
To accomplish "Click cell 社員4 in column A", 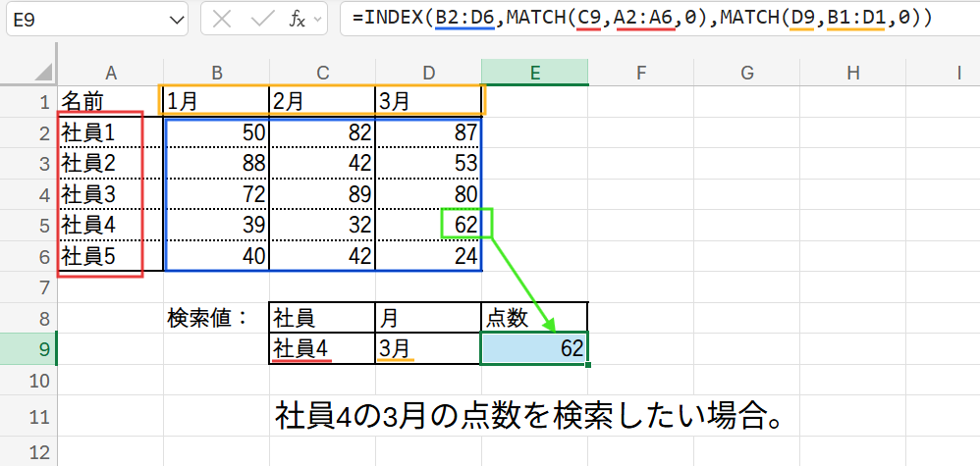I will click(111, 225).
